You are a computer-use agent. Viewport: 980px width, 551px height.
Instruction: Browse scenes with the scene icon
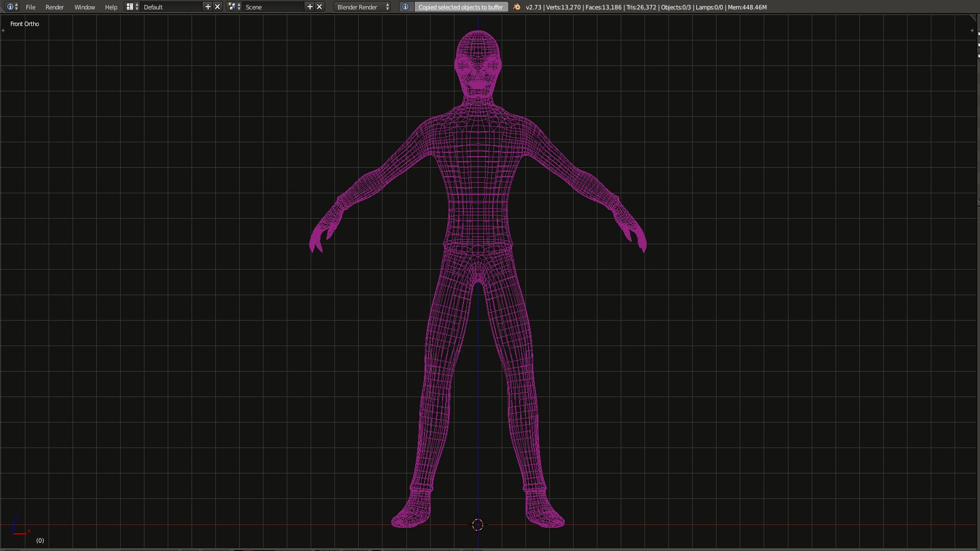tap(234, 7)
